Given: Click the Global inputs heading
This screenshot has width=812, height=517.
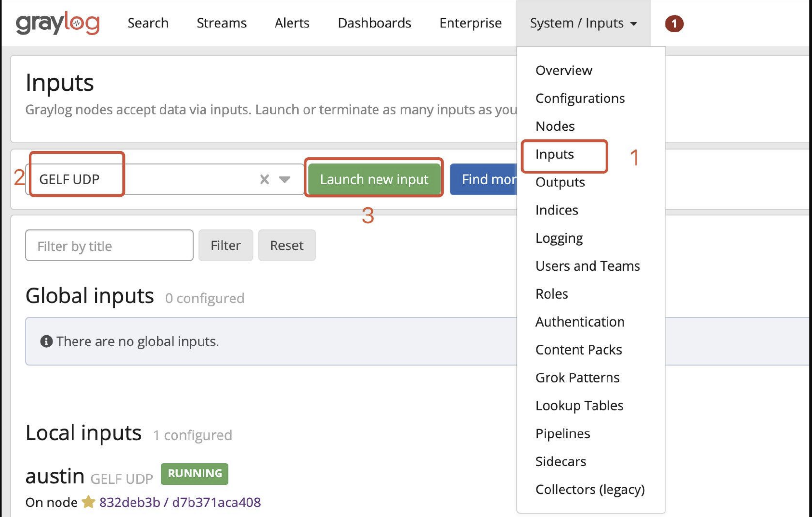Looking at the screenshot, I should (90, 296).
